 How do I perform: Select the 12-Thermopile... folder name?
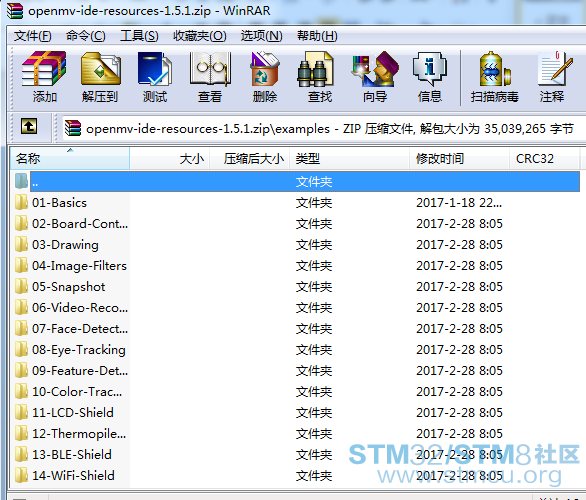click(79, 433)
